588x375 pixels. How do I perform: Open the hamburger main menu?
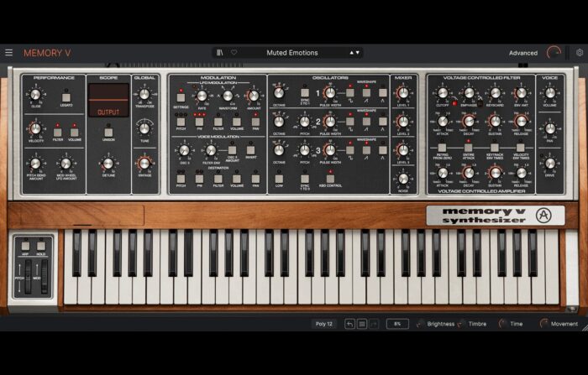(x=9, y=53)
